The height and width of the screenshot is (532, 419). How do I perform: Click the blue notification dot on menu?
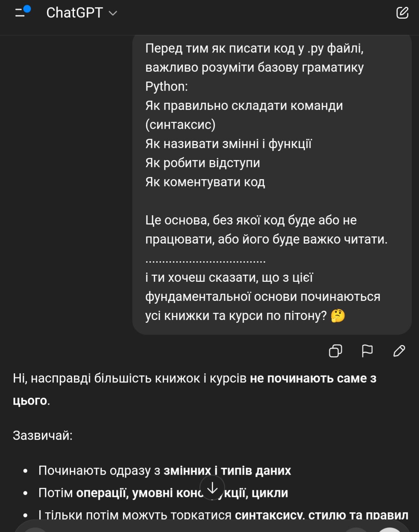coord(27,9)
